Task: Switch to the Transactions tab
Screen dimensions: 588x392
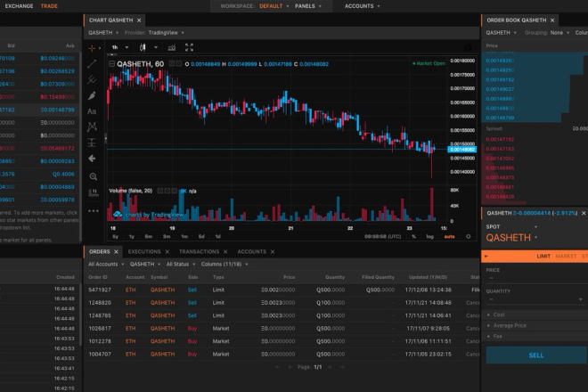Action: coord(200,252)
